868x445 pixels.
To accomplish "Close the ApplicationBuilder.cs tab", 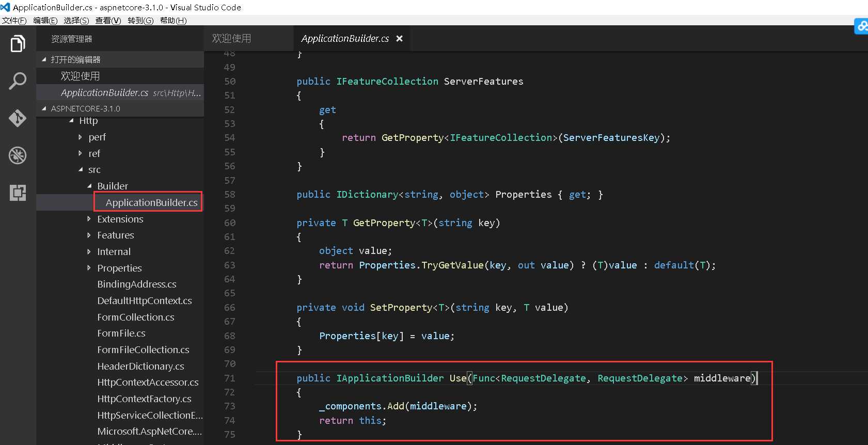I will coord(399,39).
